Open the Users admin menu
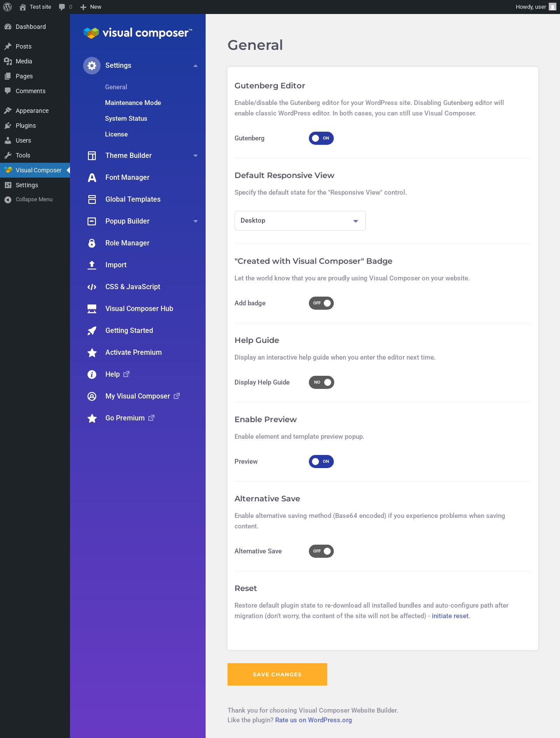 pos(35,140)
